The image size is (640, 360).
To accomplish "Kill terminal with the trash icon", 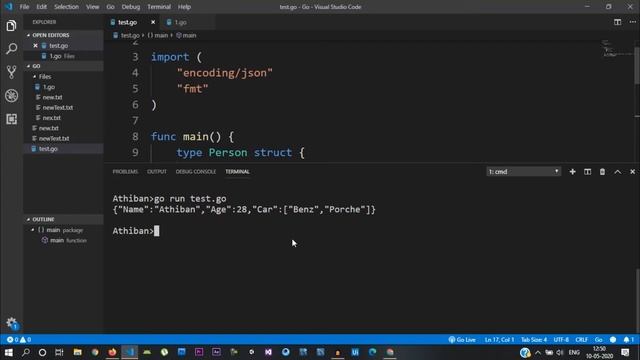I will tap(602, 172).
